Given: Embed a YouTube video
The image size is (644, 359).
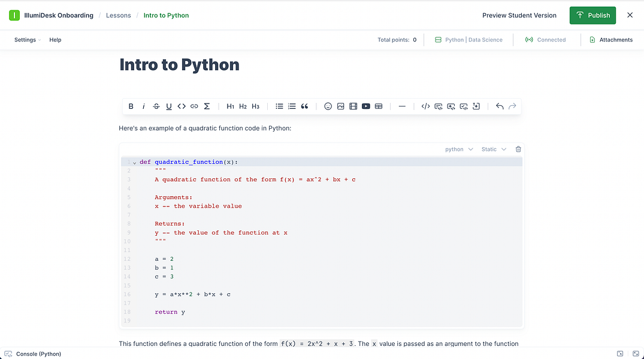Looking at the screenshot, I should coord(365,106).
